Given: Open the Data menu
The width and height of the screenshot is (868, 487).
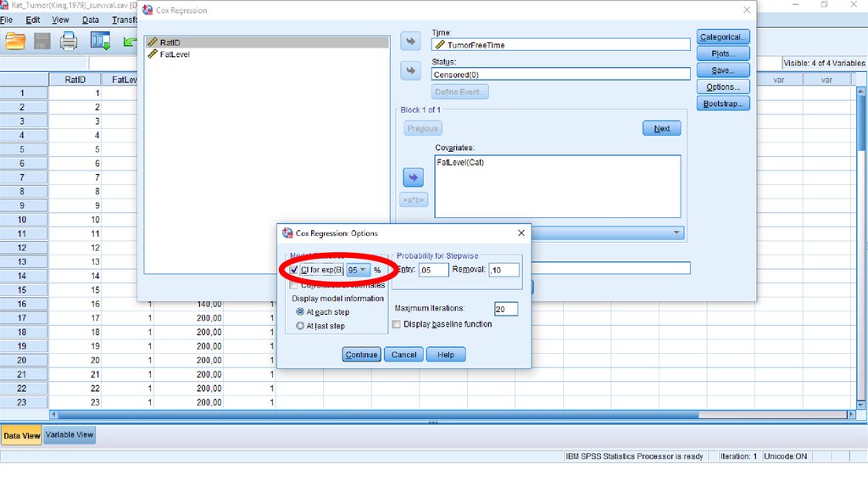Looking at the screenshot, I should click(90, 20).
